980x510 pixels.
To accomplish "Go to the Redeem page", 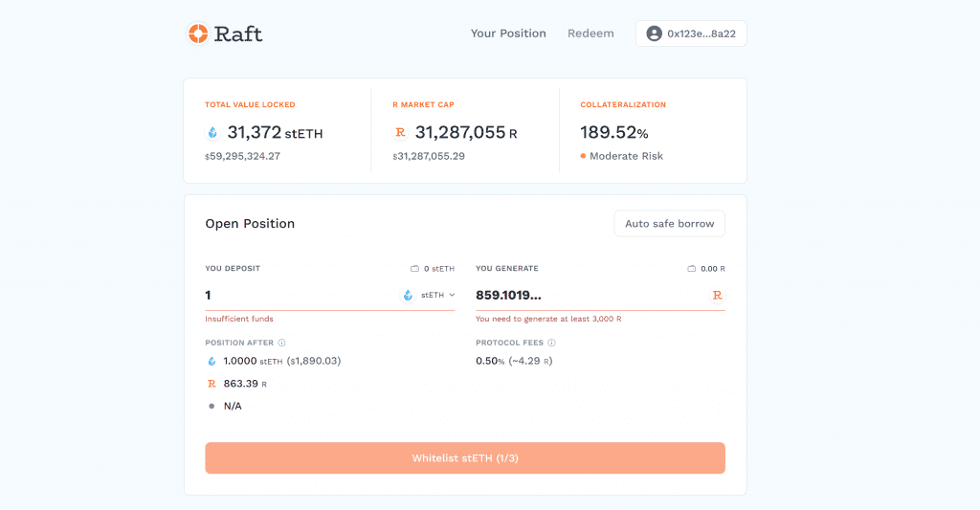I will (590, 33).
